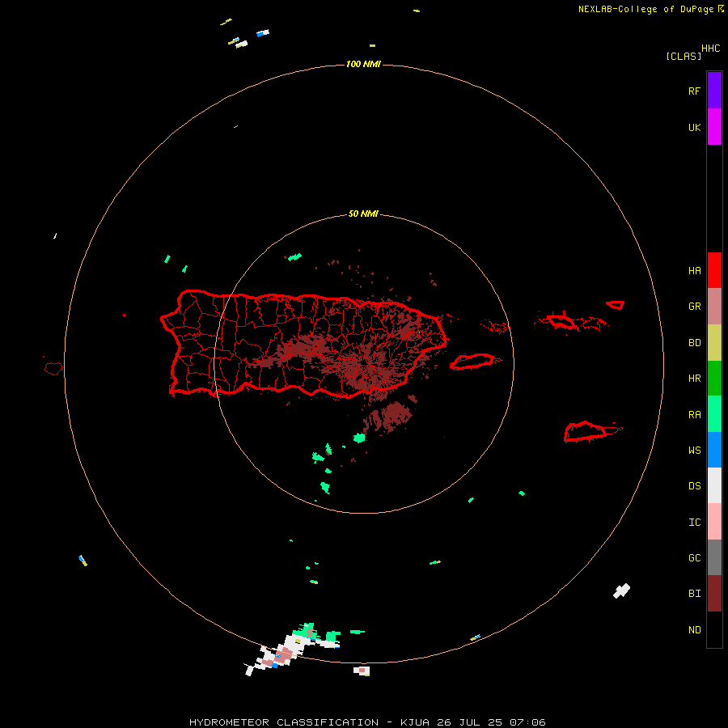Click the Mona island outline west of Puerto Rico
Viewport: 728px width, 728px height.
pyautogui.click(x=53, y=369)
